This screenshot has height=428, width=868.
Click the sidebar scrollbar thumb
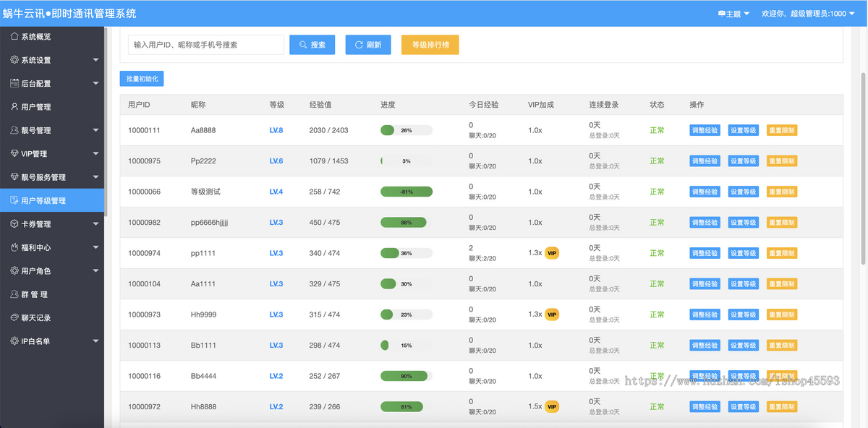(106, 121)
